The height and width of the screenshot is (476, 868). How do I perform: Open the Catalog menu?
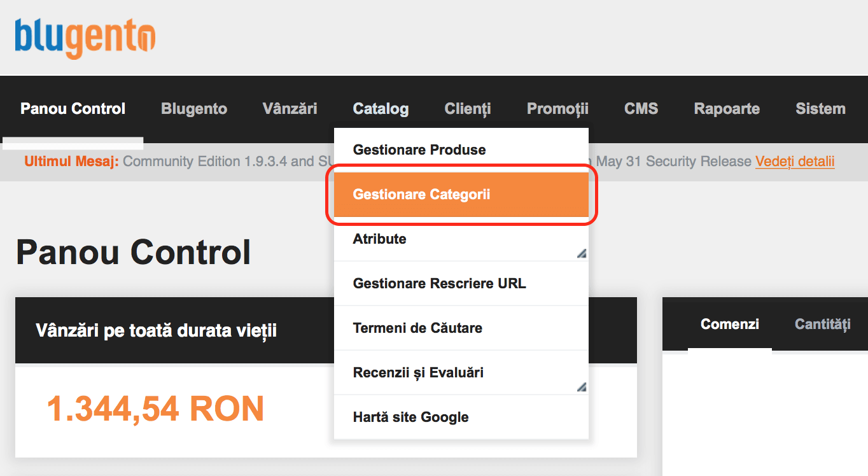[x=381, y=109]
